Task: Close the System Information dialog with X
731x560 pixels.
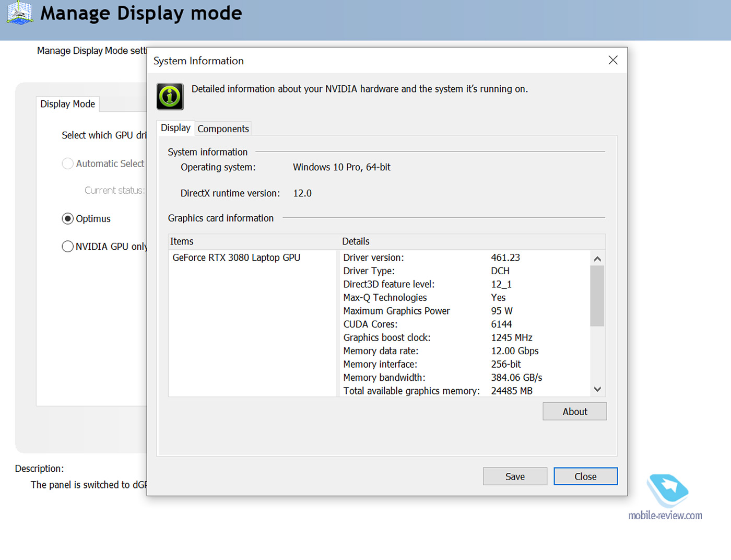Action: click(x=613, y=60)
